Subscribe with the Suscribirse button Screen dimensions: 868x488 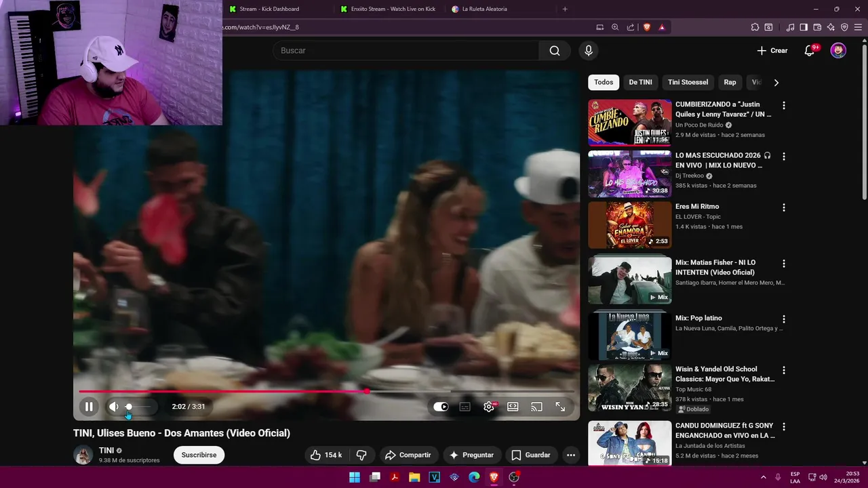199,455
